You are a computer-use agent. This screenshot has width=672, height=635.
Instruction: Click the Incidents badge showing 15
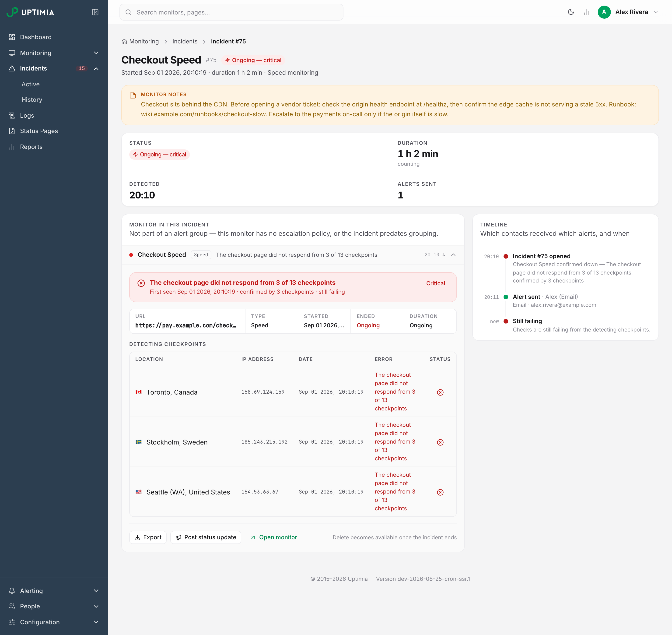coord(81,68)
